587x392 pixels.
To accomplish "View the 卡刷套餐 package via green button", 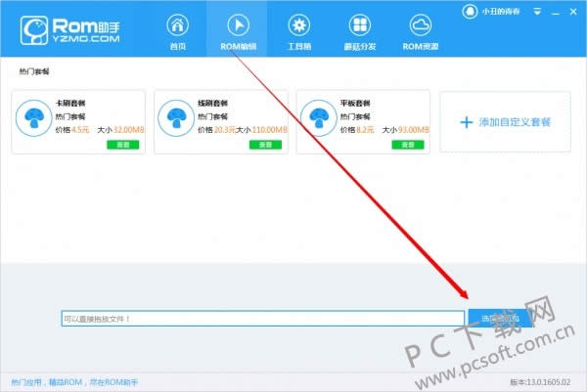I will point(123,145).
